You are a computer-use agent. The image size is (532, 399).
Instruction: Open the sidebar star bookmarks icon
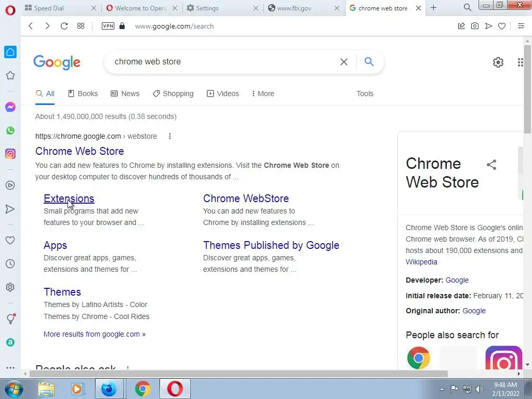pyautogui.click(x=10, y=75)
